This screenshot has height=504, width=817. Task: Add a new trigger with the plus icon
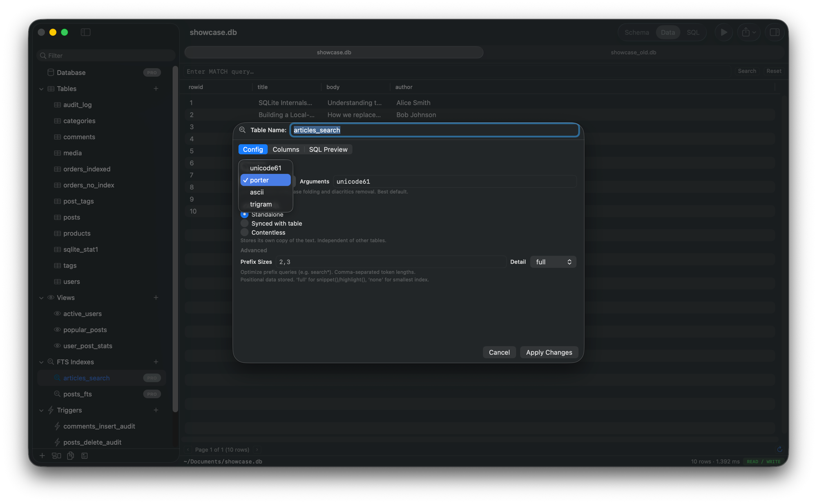156,410
